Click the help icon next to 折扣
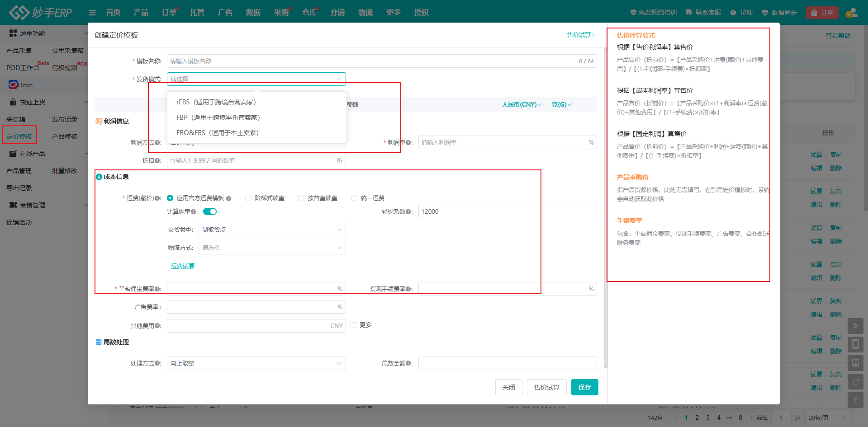Screen dimensions: 868x427 tap(158, 161)
